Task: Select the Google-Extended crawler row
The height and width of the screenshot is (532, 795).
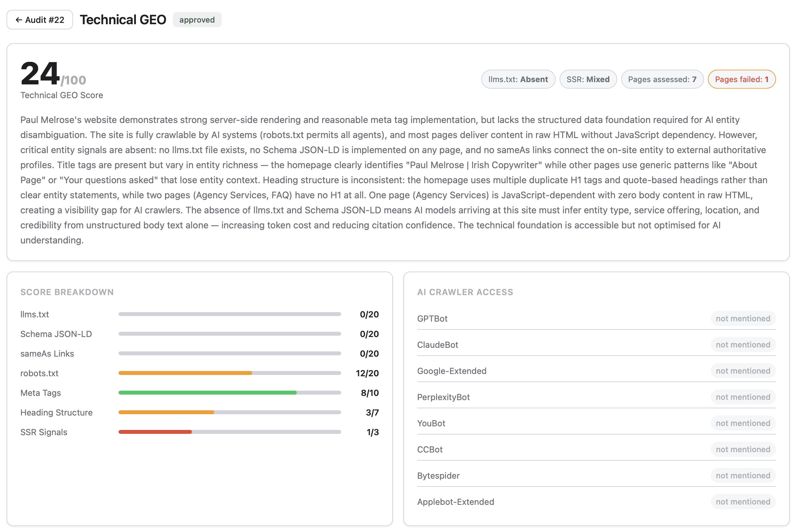Action: 452,371
